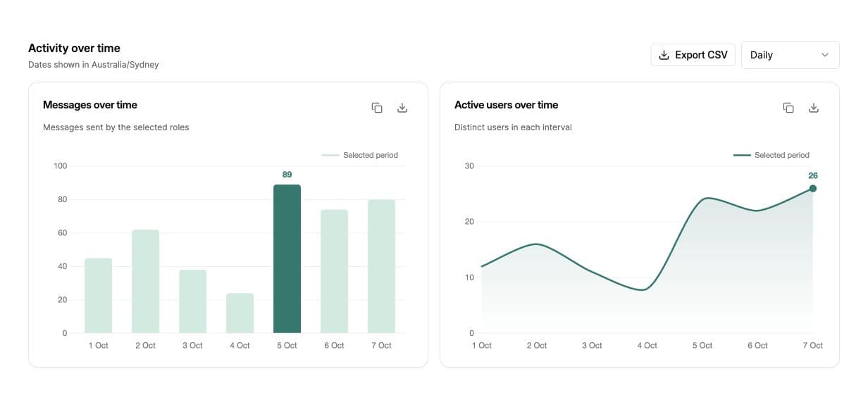Viewport: 868px width, 407px height.
Task: Click the 6 Oct messages bar
Action: pyautogui.click(x=334, y=271)
